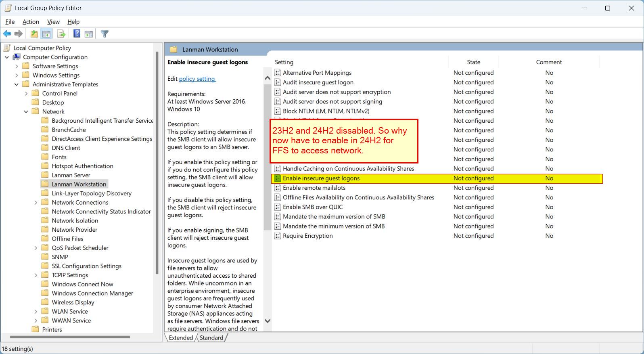Click the Enable remote mailslots policy icon

coord(278,188)
